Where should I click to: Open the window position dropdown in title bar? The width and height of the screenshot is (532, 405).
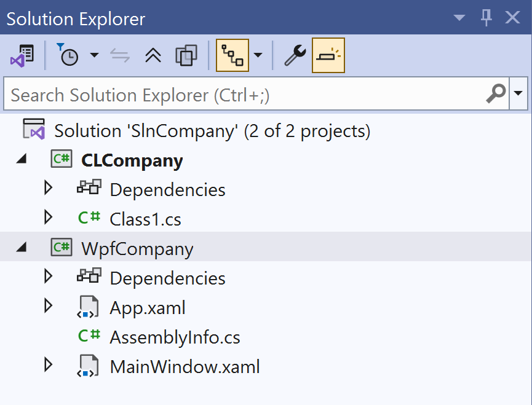tap(459, 18)
